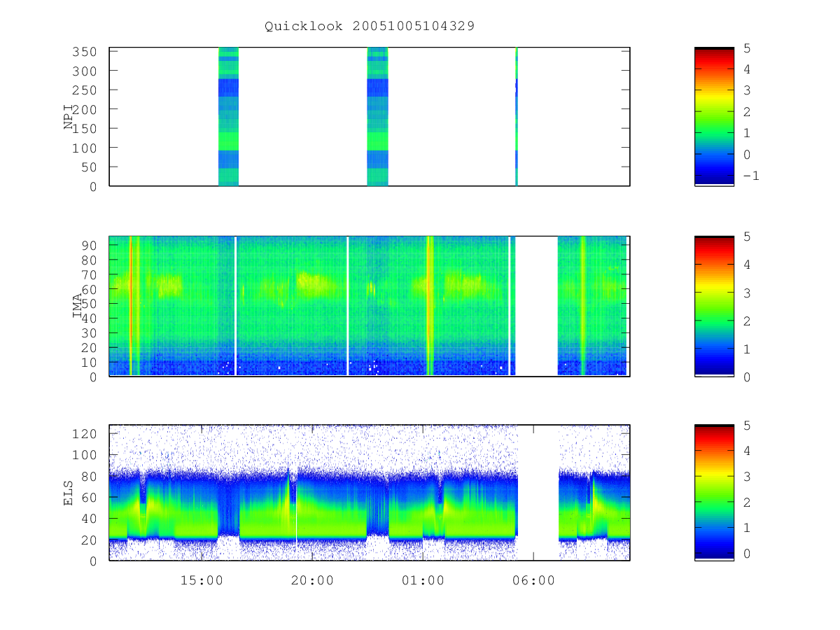The height and width of the screenshot is (630, 840).
Task: Click the Quicklook 20051005104329 title
Action: tap(370, 26)
